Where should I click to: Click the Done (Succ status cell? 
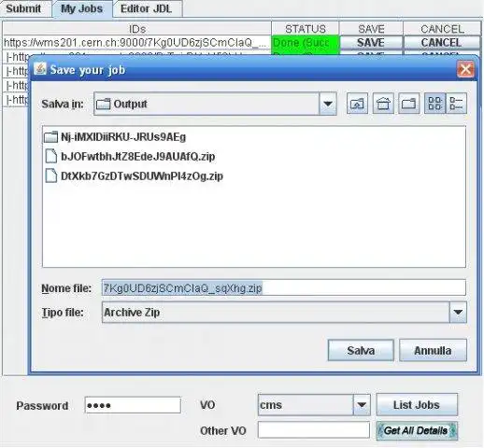[x=305, y=43]
